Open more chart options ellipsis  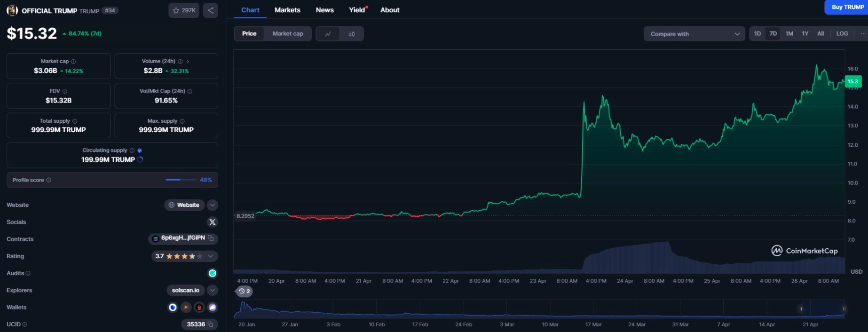click(863, 34)
